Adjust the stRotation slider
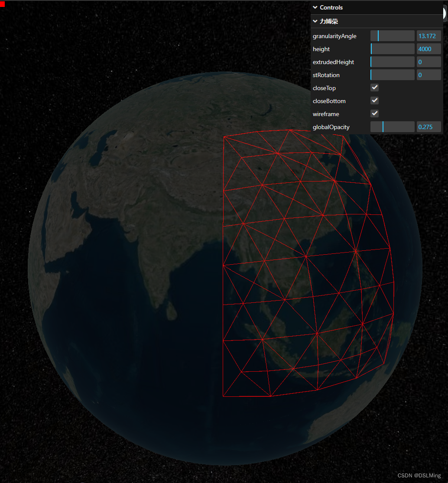The width and height of the screenshot is (448, 483). [392, 75]
